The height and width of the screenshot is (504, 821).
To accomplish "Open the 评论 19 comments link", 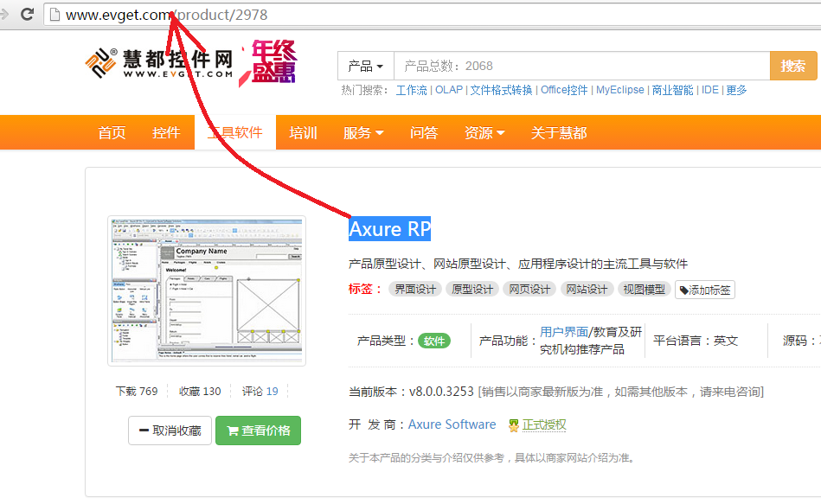I will pos(260,391).
